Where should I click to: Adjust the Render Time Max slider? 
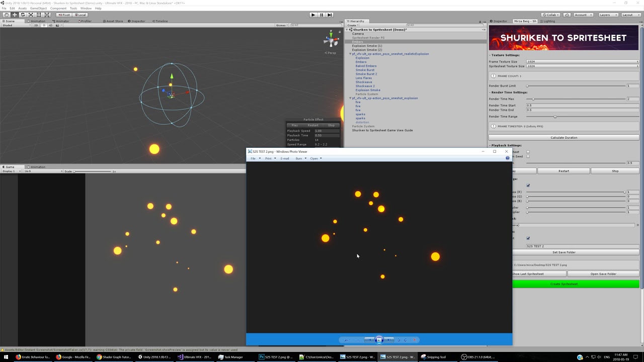coord(576,99)
